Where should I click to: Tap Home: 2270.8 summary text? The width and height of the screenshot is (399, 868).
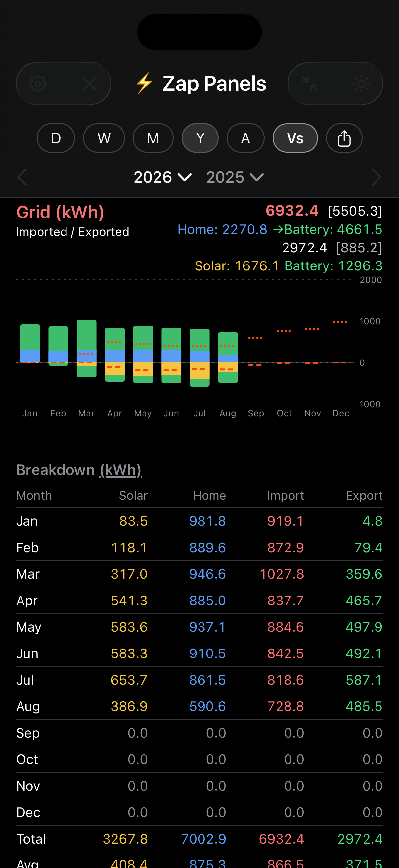point(223,229)
